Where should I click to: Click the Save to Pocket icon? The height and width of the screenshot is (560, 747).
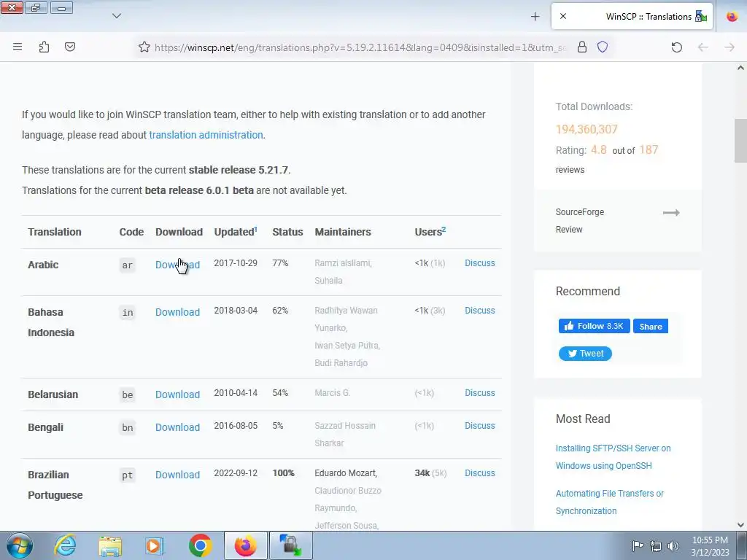click(x=70, y=47)
